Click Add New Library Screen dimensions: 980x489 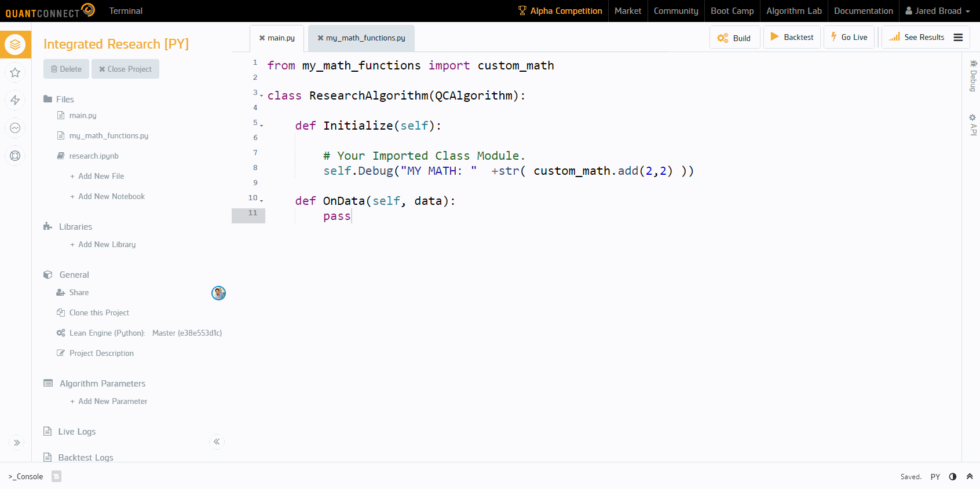[103, 245]
